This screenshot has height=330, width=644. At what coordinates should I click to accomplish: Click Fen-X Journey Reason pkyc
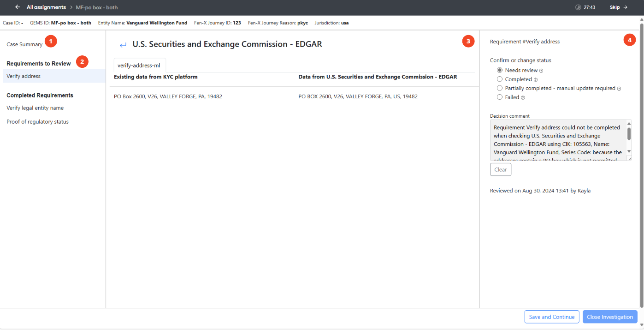278,23
